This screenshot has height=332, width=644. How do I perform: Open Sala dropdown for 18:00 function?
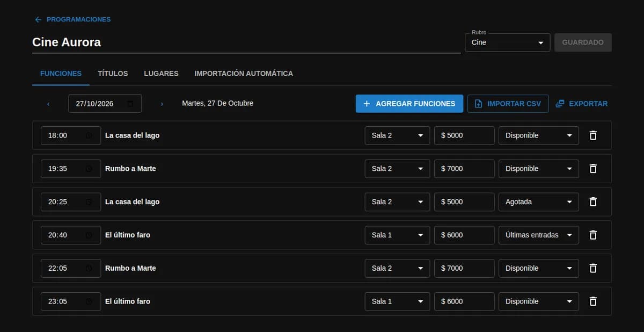(x=397, y=135)
